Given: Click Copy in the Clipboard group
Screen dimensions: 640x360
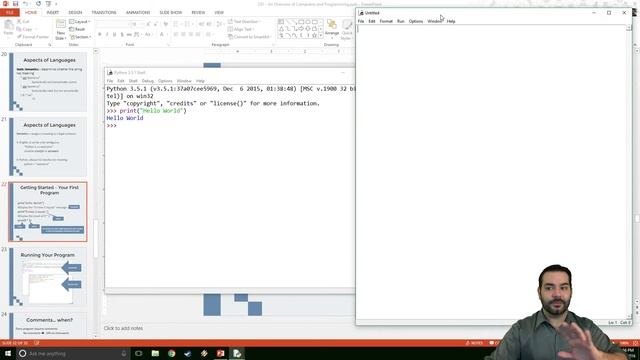Looking at the screenshot, I should tap(24, 29).
